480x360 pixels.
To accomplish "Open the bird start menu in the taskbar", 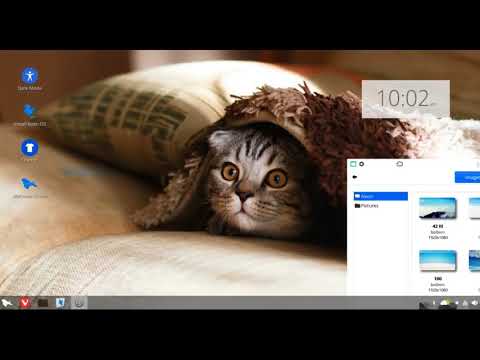I will (7, 303).
